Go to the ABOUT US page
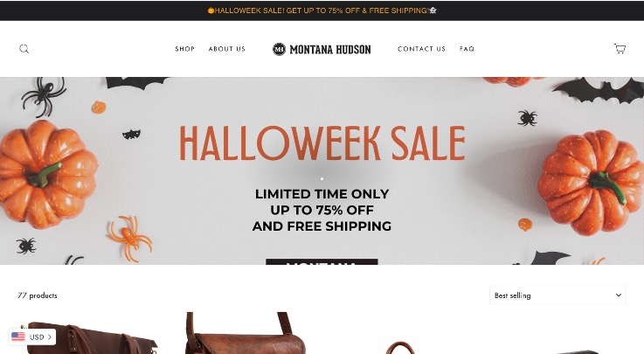Image resolution: width=644 pixels, height=354 pixels. pyautogui.click(x=226, y=49)
